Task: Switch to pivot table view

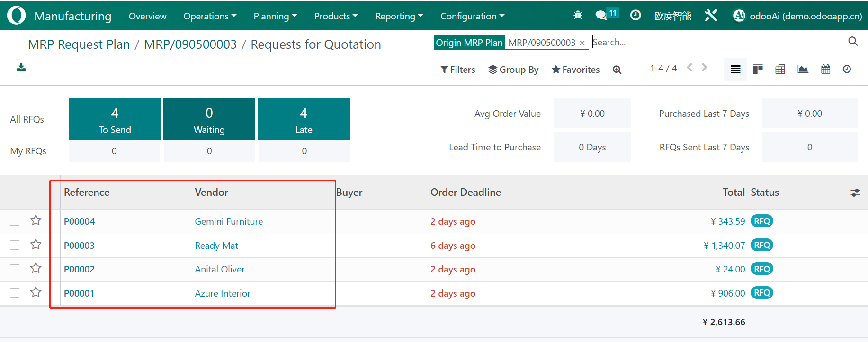Action: pos(780,70)
